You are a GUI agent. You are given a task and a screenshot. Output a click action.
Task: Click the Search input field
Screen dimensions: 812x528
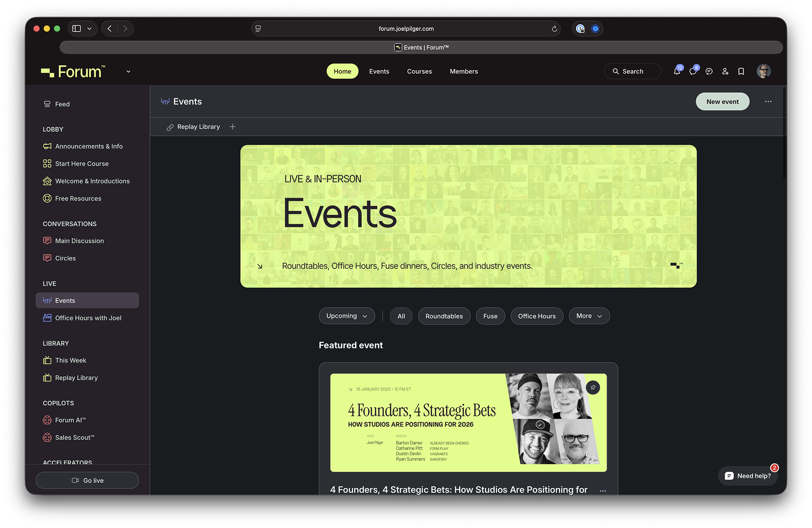632,71
